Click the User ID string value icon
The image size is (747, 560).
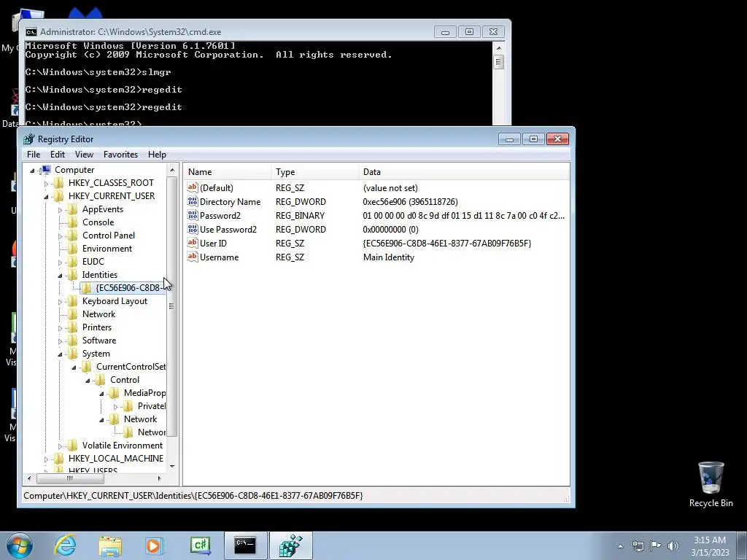point(193,243)
